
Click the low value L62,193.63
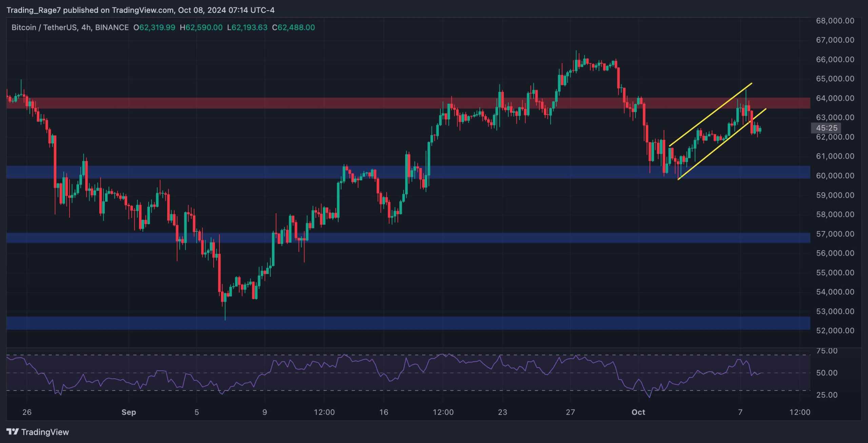[247, 27]
